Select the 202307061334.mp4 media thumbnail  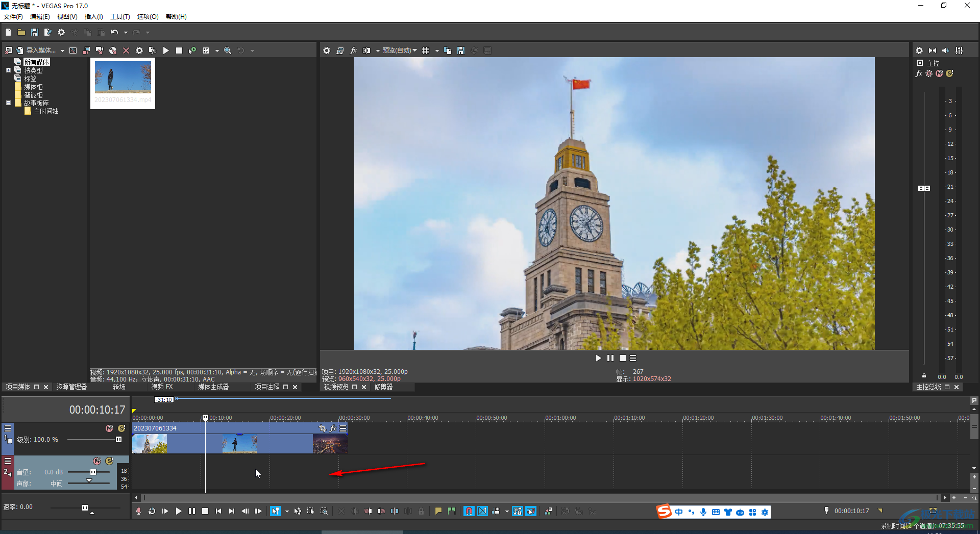[123, 83]
